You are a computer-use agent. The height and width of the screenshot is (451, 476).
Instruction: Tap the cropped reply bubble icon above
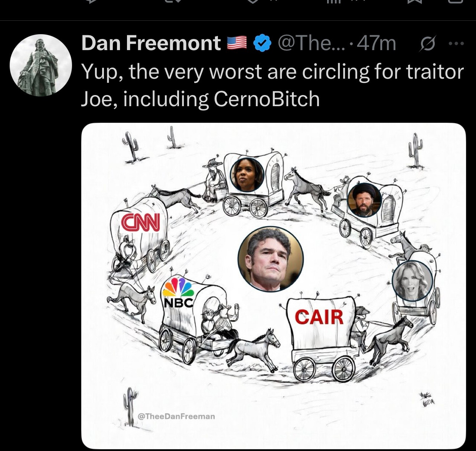90,2
